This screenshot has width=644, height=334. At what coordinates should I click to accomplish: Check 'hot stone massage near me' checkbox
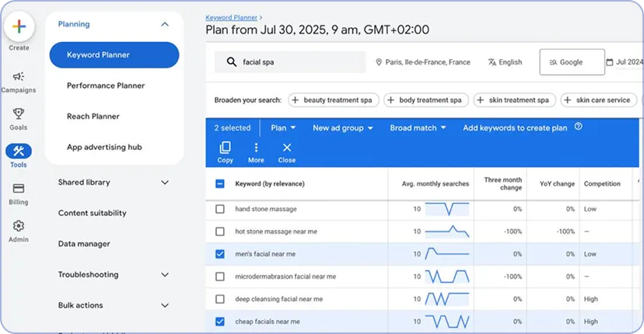coord(220,231)
